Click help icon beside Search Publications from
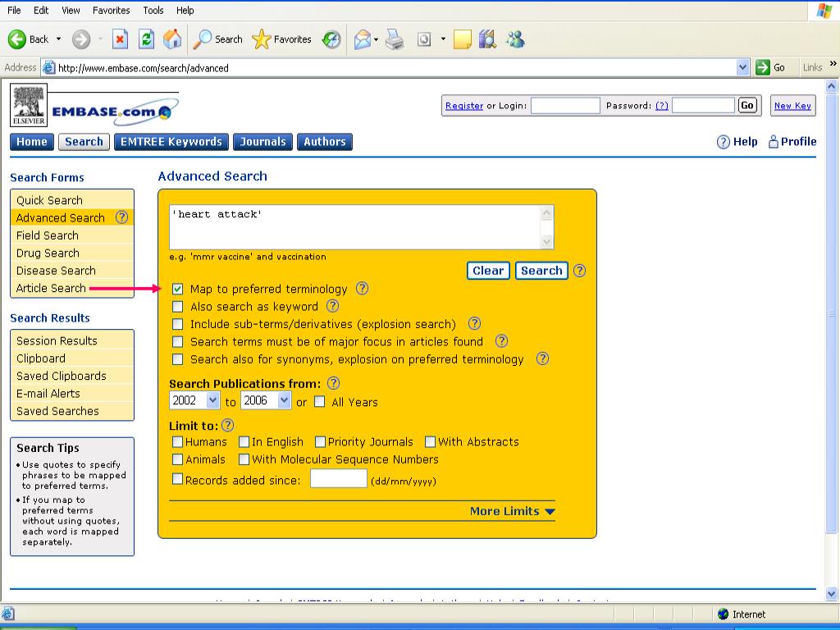Screen dimensions: 840x630 333,383
